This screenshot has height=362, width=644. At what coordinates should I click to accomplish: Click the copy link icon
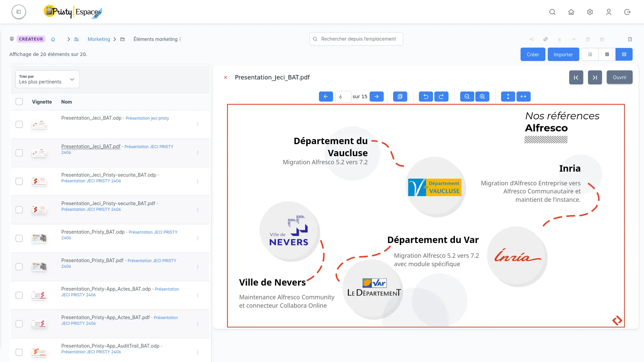(546, 39)
